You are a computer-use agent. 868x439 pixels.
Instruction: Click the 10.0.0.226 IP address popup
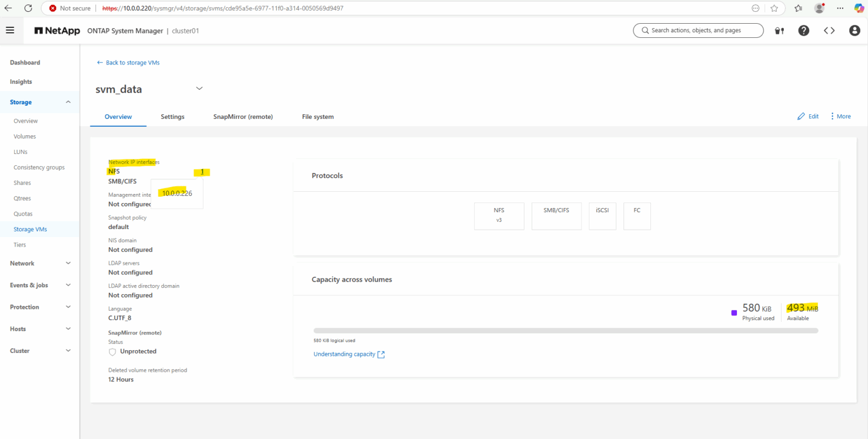point(177,193)
